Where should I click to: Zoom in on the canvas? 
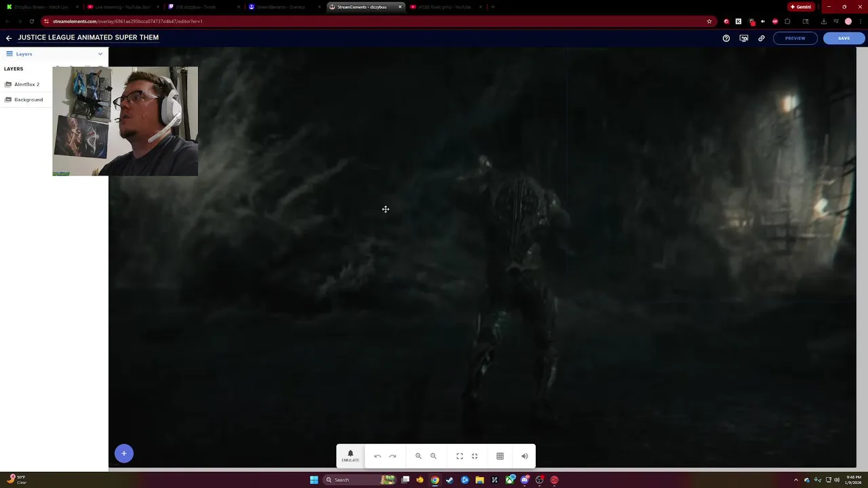coord(418,456)
